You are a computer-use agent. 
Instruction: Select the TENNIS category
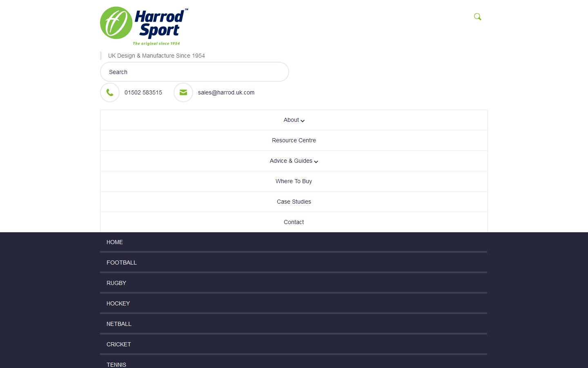[x=116, y=364]
